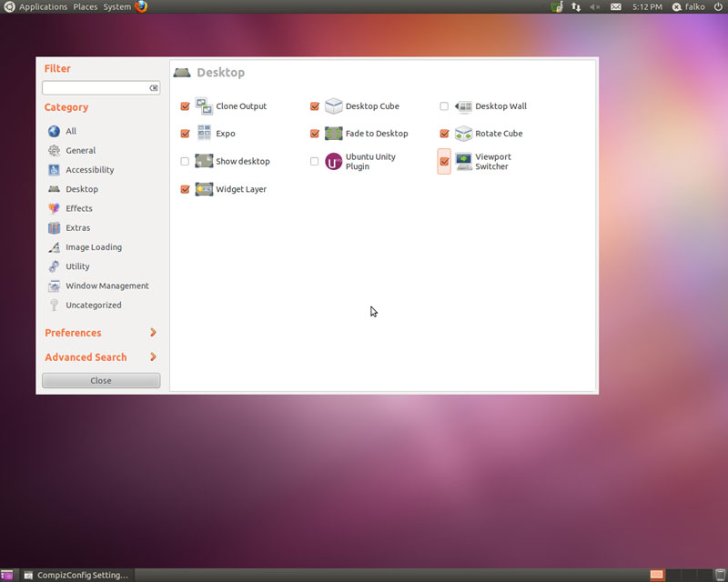This screenshot has height=582, width=728.
Task: Clear the filter field with its icon
Action: (153, 87)
